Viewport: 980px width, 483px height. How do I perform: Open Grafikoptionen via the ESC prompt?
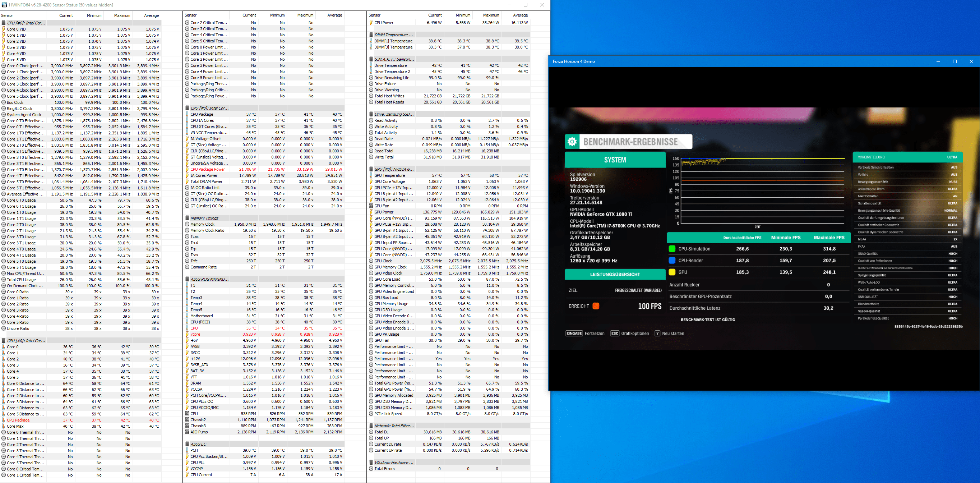630,333
